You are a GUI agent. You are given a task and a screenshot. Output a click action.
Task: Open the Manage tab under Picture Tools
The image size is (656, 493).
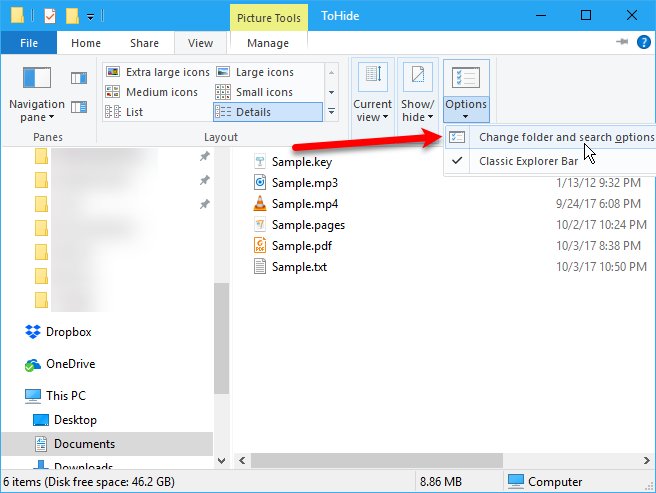pos(267,43)
